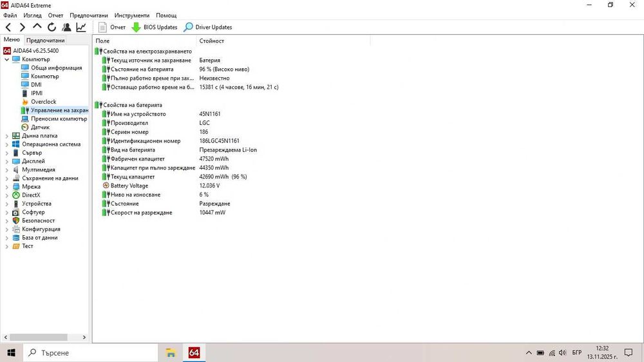644x362 pixels.
Task: Click the Конфигурация icon in tree
Action: 16,229
